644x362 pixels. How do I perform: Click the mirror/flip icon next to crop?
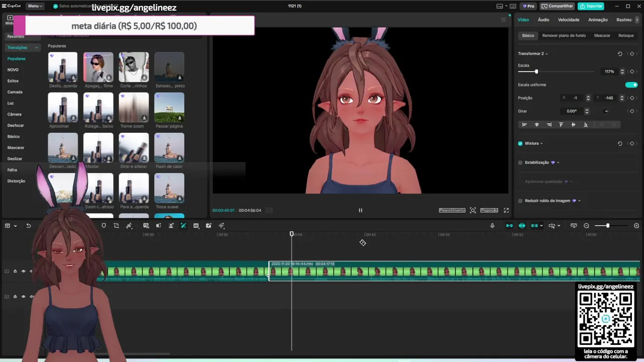coord(129,226)
